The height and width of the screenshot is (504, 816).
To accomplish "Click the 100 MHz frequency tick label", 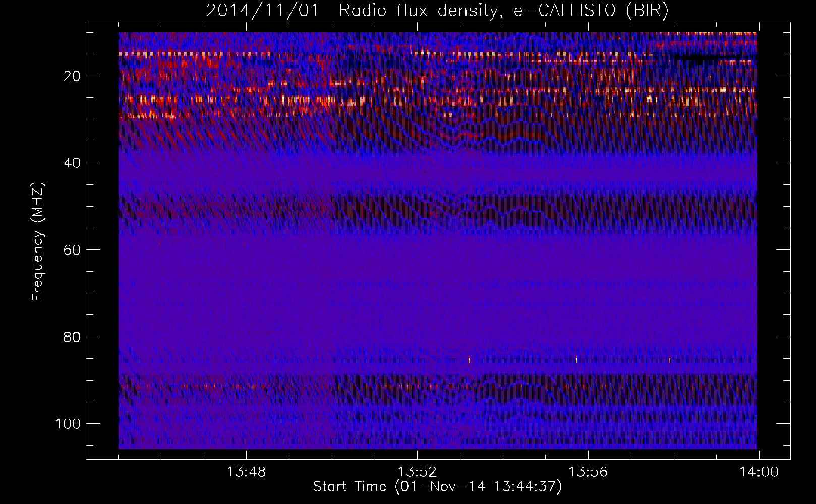I will click(x=68, y=424).
